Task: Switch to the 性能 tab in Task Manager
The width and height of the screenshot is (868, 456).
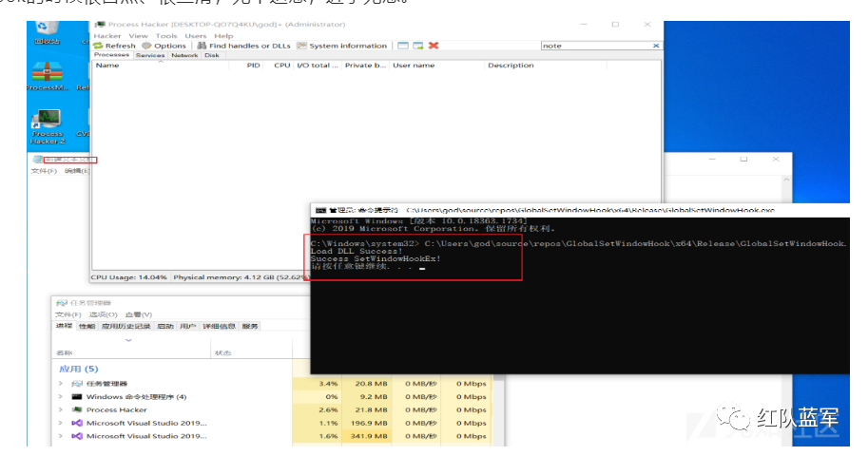Action: point(87,327)
